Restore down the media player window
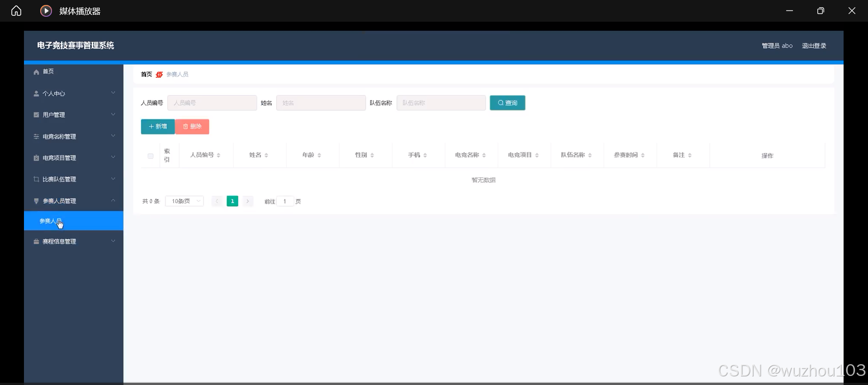 pos(821,11)
